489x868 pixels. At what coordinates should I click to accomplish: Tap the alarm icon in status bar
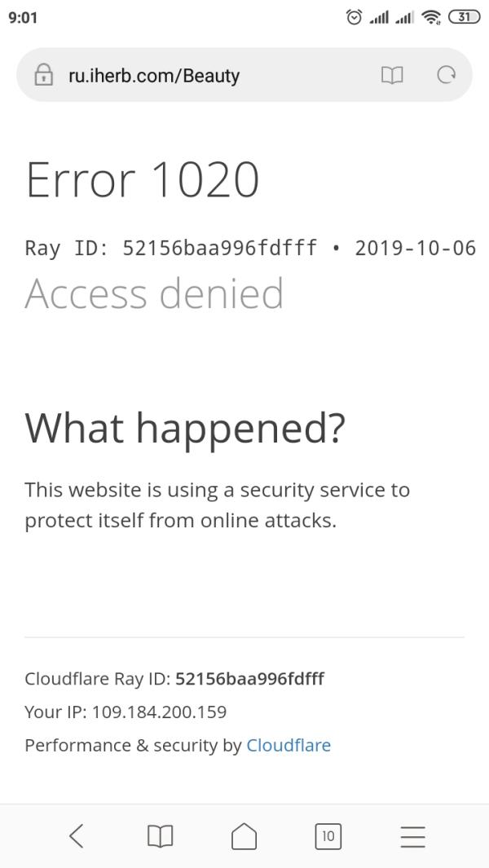(354, 17)
